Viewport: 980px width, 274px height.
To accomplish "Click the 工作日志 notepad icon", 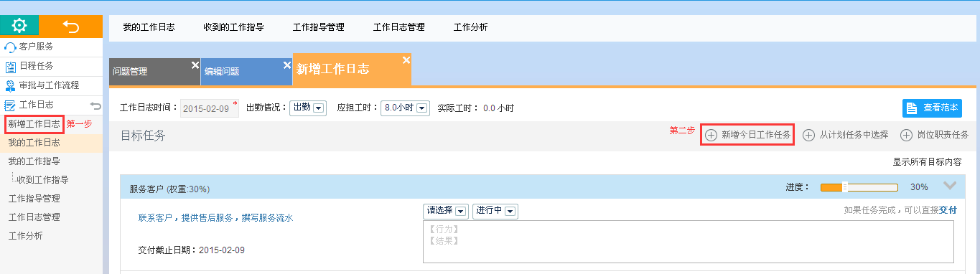I will click(x=10, y=105).
